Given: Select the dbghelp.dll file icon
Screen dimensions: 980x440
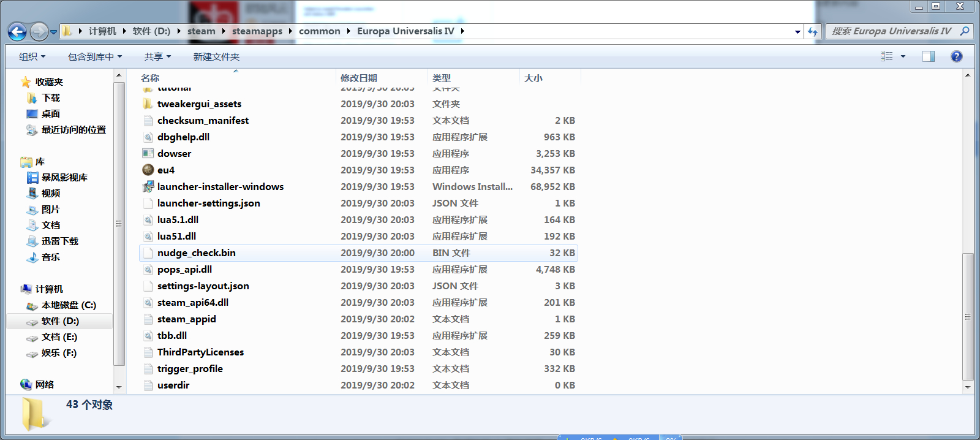Looking at the screenshot, I should 148,137.
